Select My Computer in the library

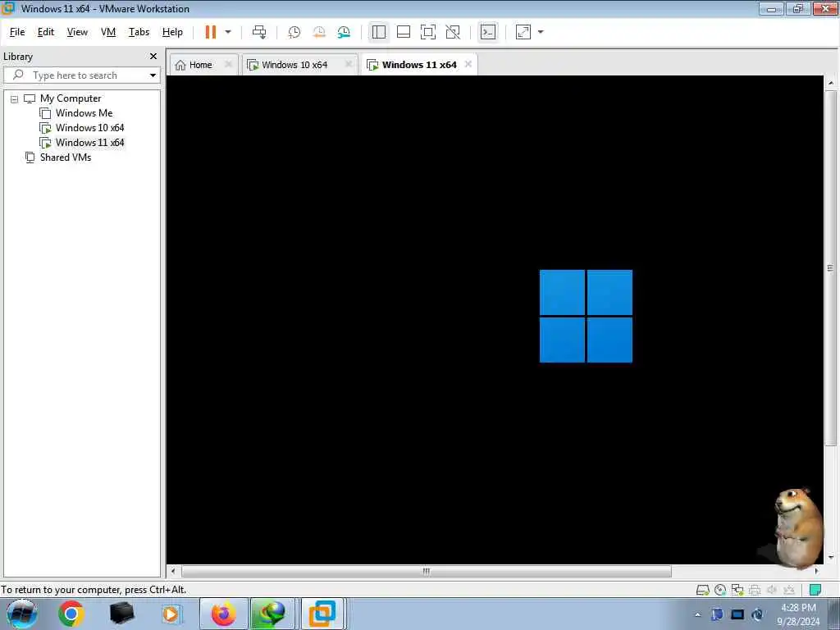tap(71, 98)
